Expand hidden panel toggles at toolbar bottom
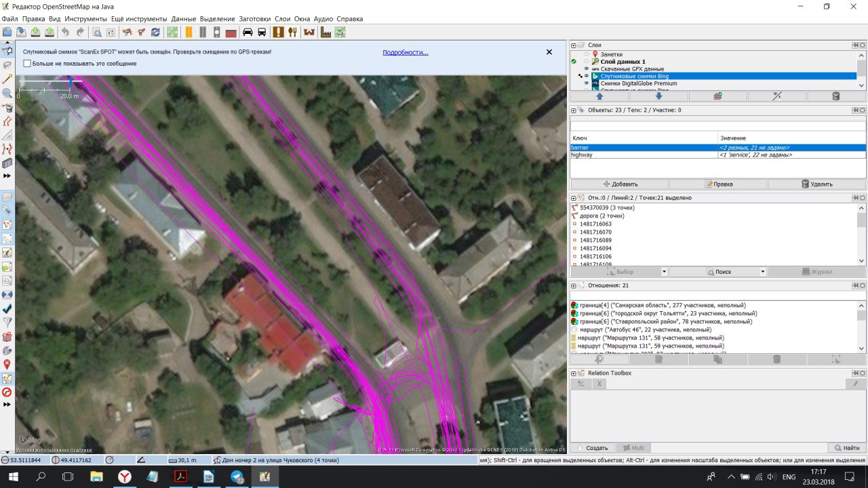This screenshot has width=868, height=488. tap(7, 405)
